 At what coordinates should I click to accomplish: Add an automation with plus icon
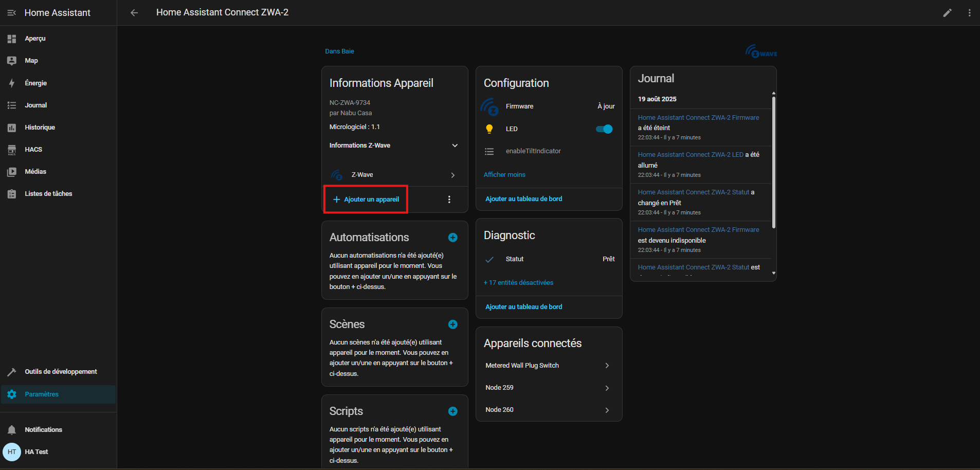pyautogui.click(x=452, y=238)
